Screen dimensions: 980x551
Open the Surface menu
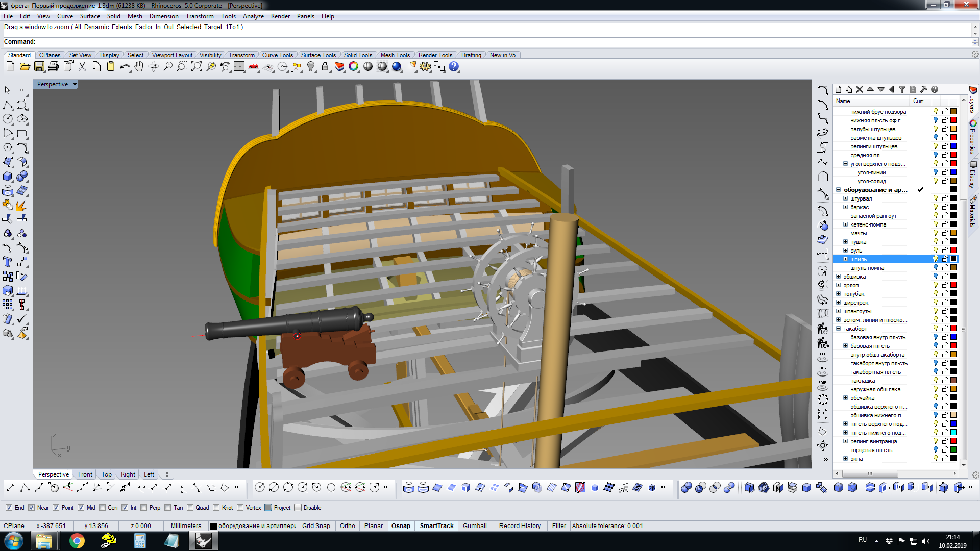pos(90,16)
